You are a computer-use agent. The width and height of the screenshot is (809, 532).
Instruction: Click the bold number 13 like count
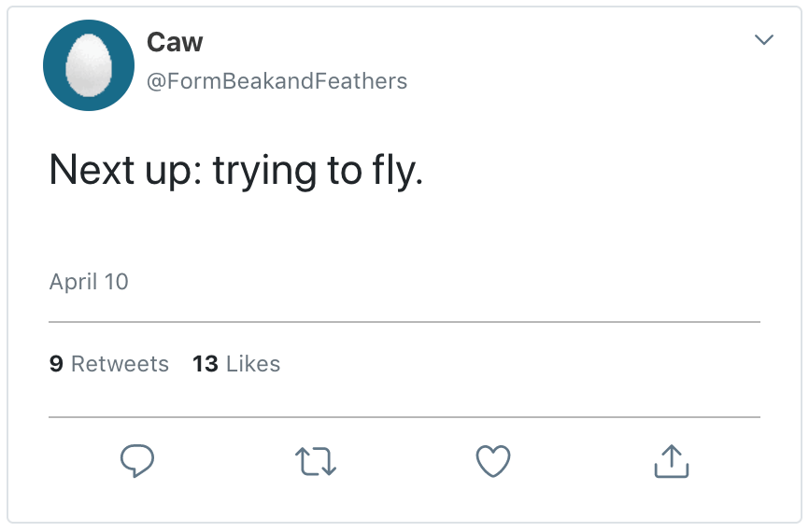coord(205,364)
